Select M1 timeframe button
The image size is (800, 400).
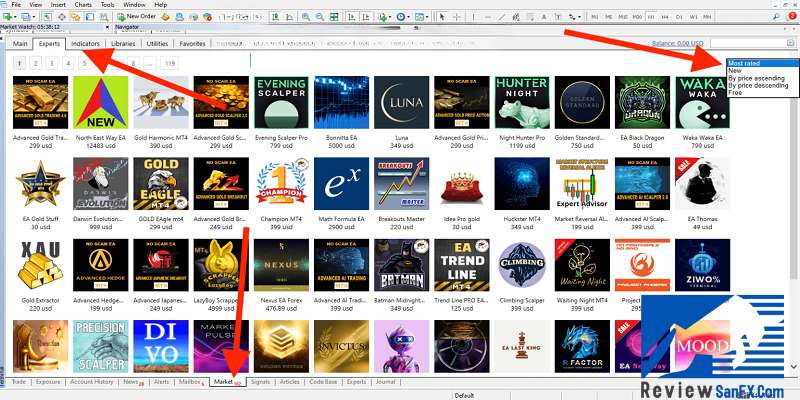coord(595,16)
